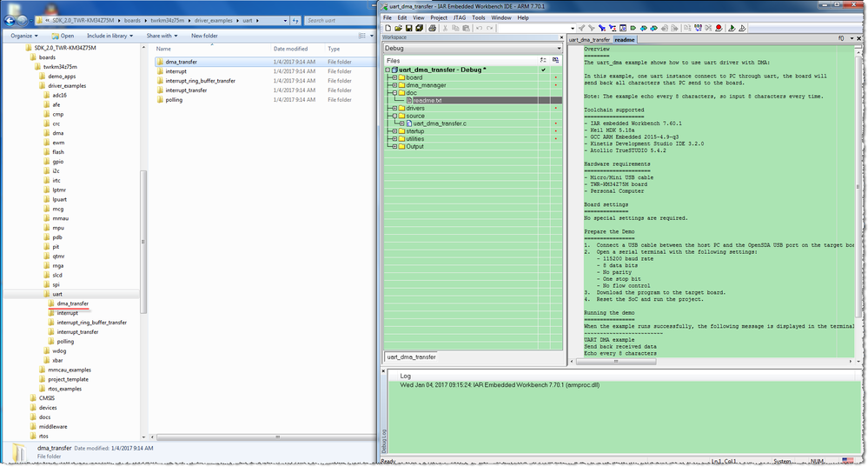
Task: Expand the dma_manager folder node
Action: point(394,85)
